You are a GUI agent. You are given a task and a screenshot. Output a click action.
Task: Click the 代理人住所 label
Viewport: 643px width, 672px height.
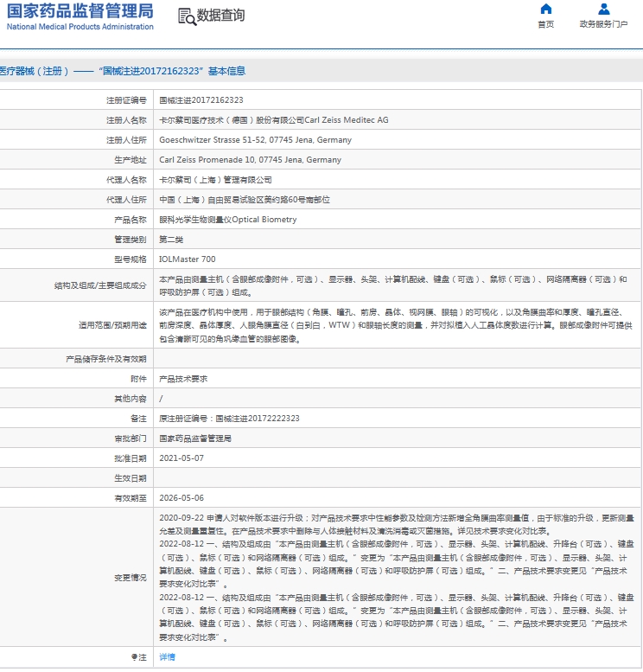pos(126,200)
